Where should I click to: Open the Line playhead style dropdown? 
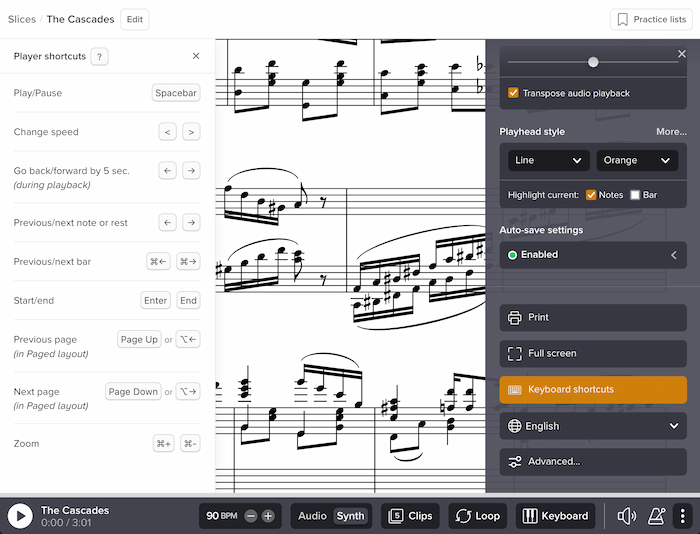pos(549,160)
